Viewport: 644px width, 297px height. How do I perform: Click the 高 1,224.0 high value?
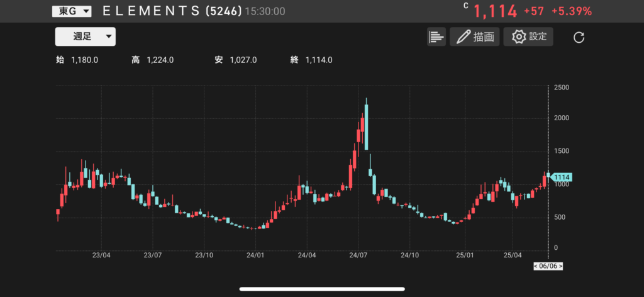(x=152, y=60)
